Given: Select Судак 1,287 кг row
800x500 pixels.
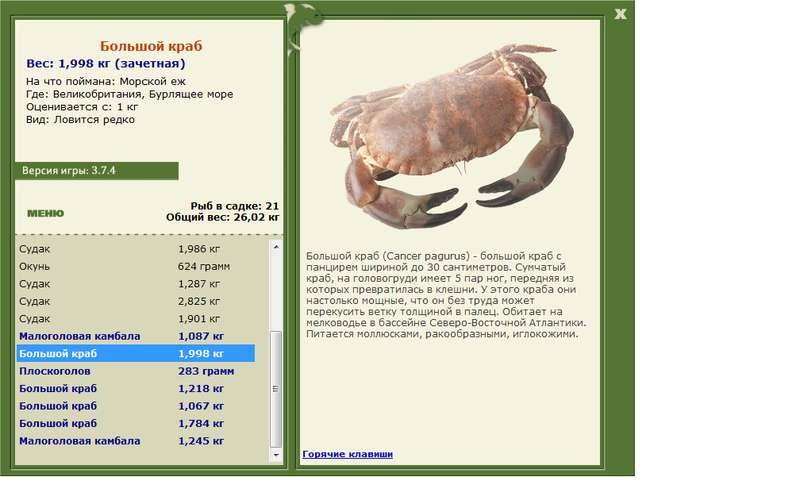Looking at the screenshot, I should [x=136, y=284].
